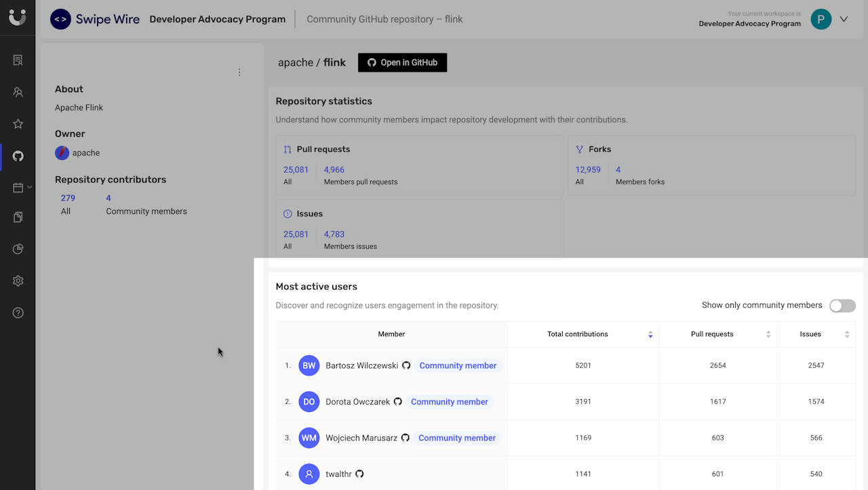Open the workspace user dropdown chevron
Image resolution: width=868 pixels, height=490 pixels.
point(844,20)
